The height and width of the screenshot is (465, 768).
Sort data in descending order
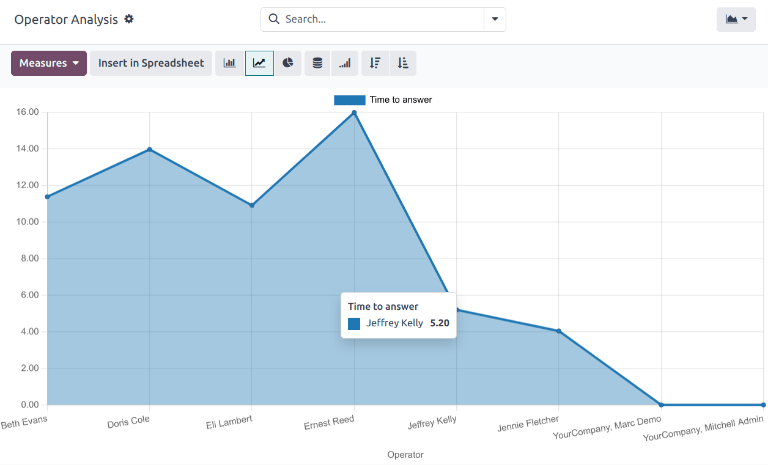pos(375,63)
